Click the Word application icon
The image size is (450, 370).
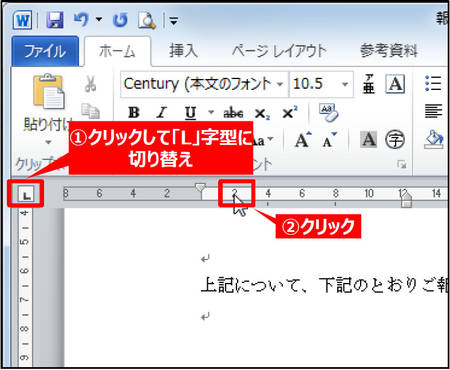(x=22, y=20)
